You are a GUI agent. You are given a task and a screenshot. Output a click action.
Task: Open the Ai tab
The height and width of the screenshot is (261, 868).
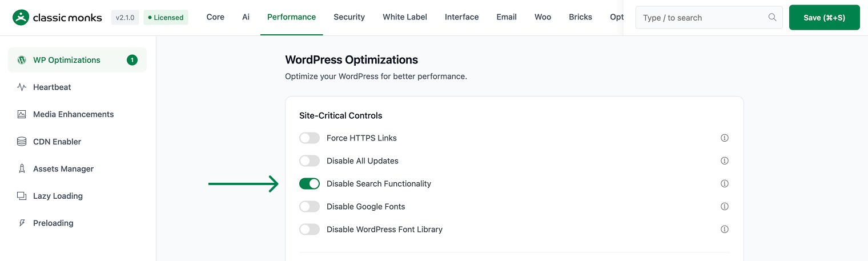pos(246,17)
